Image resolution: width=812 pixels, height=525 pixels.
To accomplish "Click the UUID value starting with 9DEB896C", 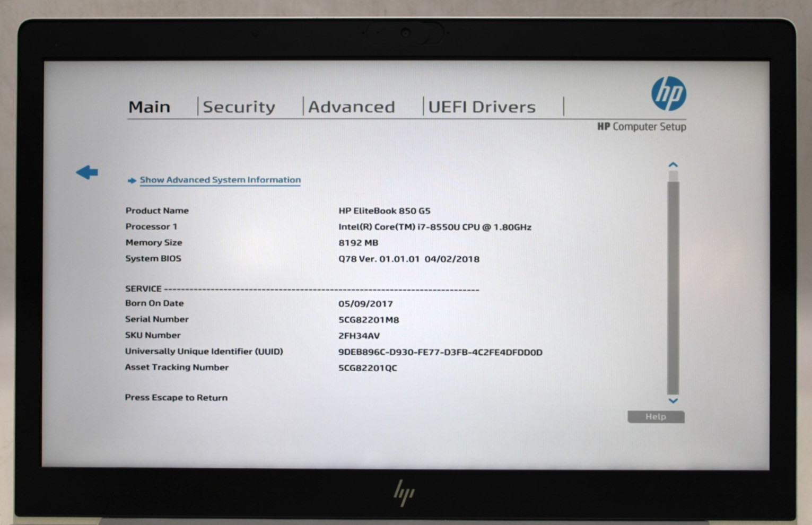I will click(440, 352).
